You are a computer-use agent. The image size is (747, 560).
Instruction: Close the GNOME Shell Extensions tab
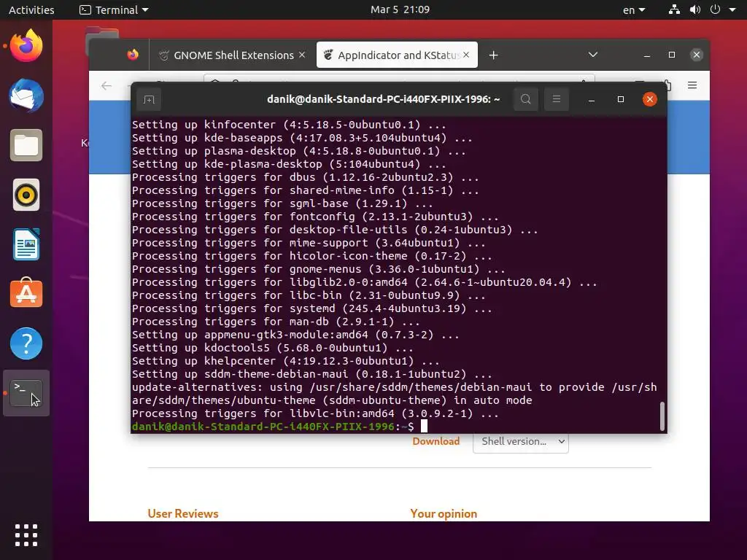point(302,55)
